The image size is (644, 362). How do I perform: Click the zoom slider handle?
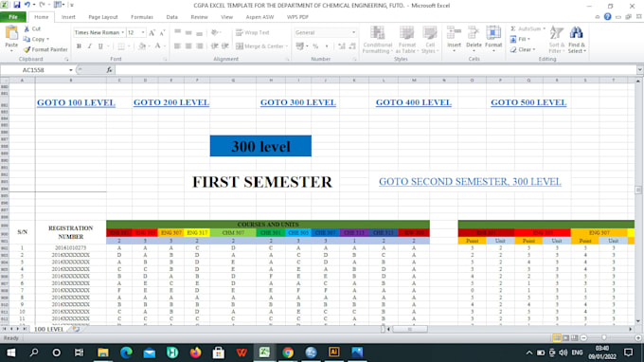(604, 337)
